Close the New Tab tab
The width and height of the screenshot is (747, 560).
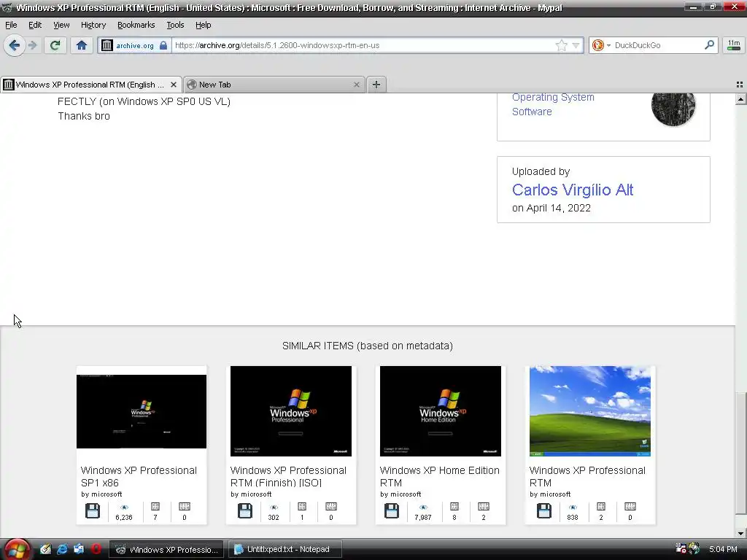[356, 85]
